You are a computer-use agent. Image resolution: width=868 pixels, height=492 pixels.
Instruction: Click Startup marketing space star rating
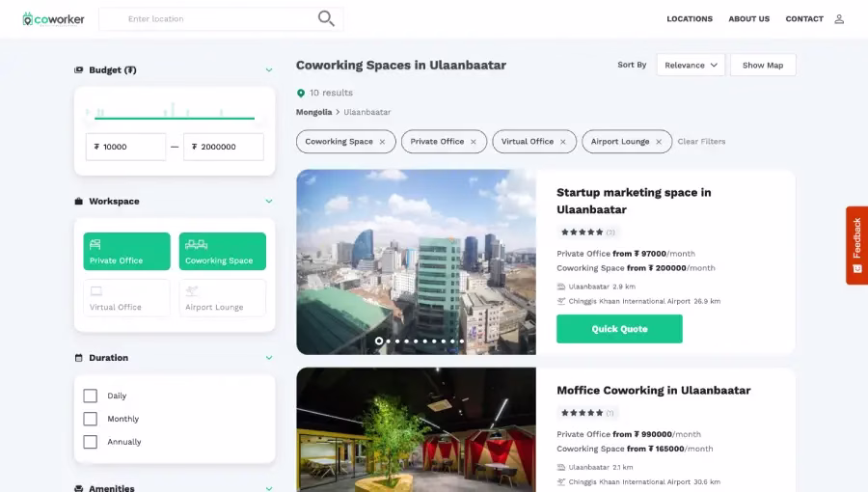point(582,232)
